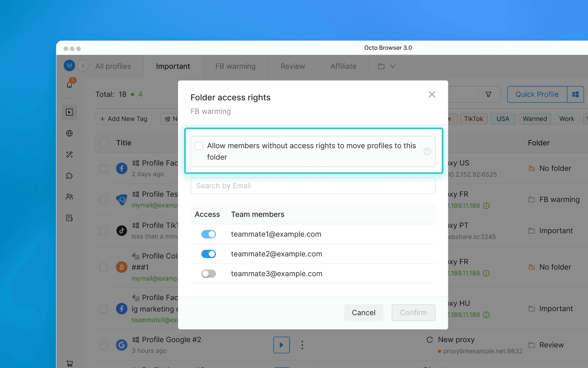Click the TikTok profile icon
Viewport: 588px width, 368px height.
(122, 231)
